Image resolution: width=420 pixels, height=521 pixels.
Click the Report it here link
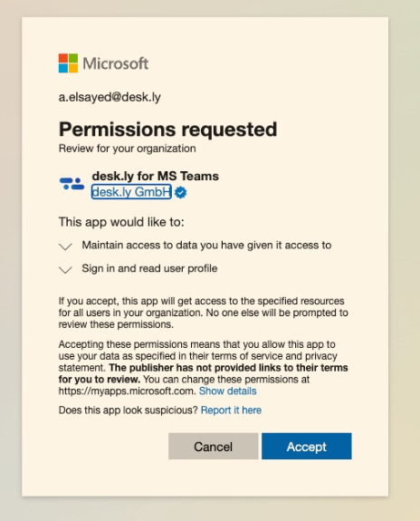coord(231,410)
